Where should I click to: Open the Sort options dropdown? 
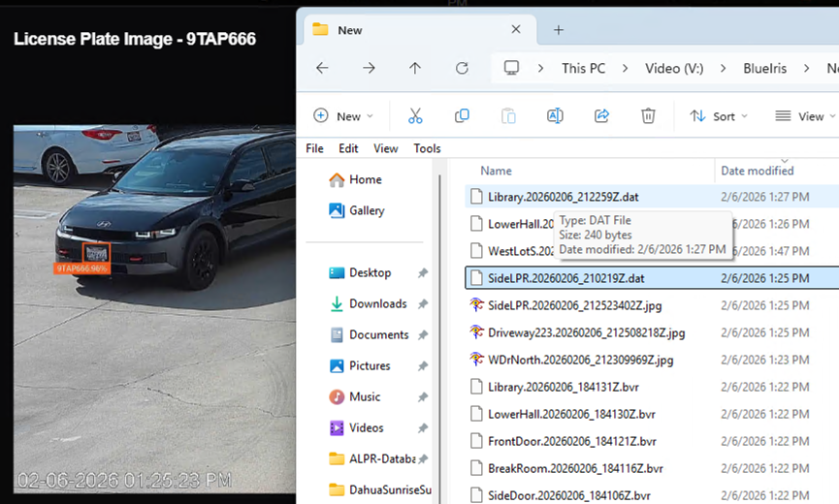[719, 116]
